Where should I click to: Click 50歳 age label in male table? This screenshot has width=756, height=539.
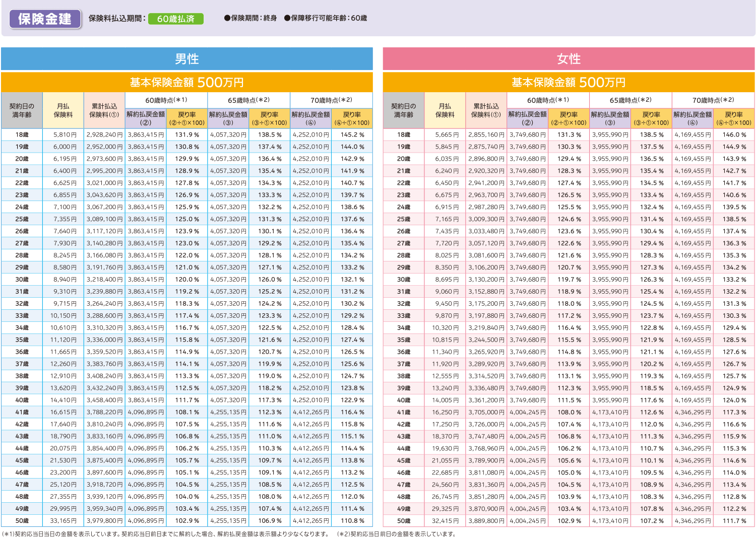click(x=22, y=521)
